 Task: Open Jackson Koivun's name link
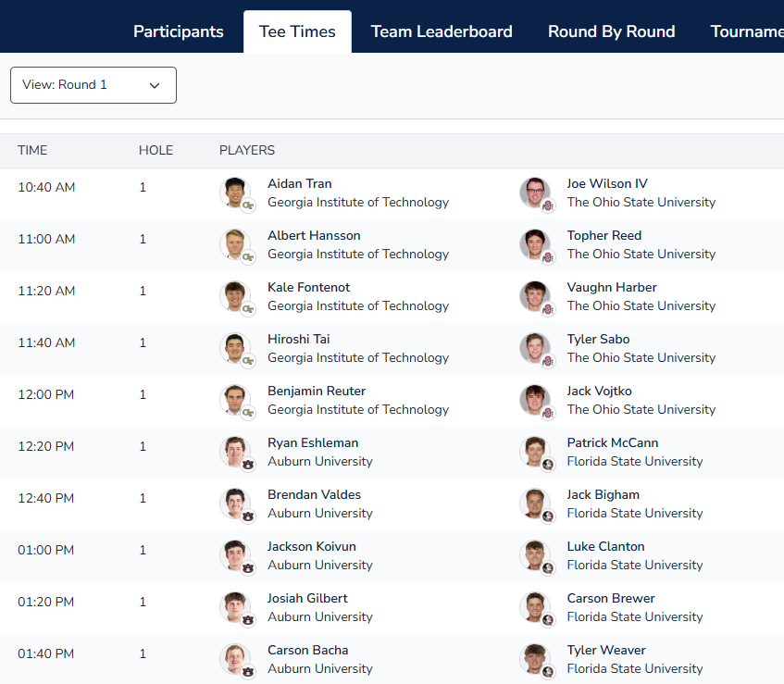tap(312, 546)
